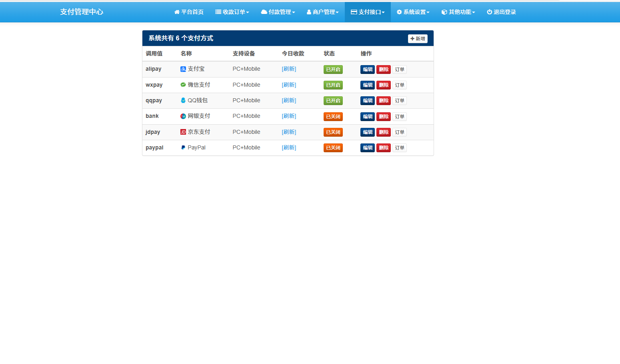View orders for alipay
The image size is (620, 364).
[x=400, y=70]
